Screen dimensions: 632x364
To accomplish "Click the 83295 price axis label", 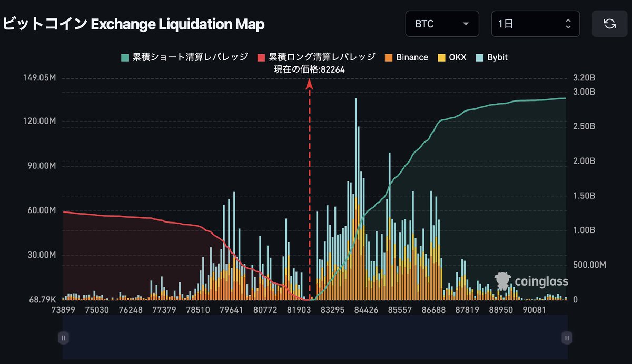I will (x=332, y=310).
